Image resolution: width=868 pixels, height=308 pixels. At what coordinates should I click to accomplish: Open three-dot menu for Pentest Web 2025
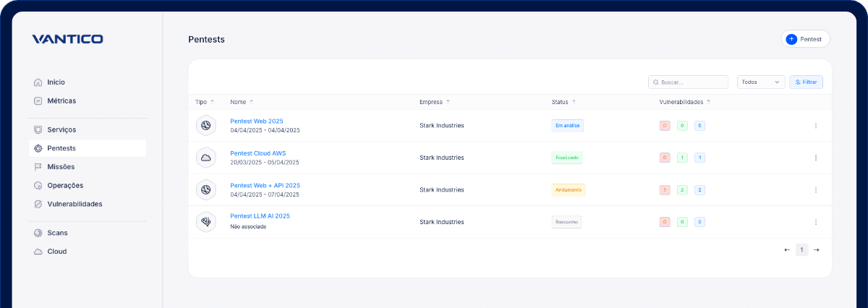(816, 126)
